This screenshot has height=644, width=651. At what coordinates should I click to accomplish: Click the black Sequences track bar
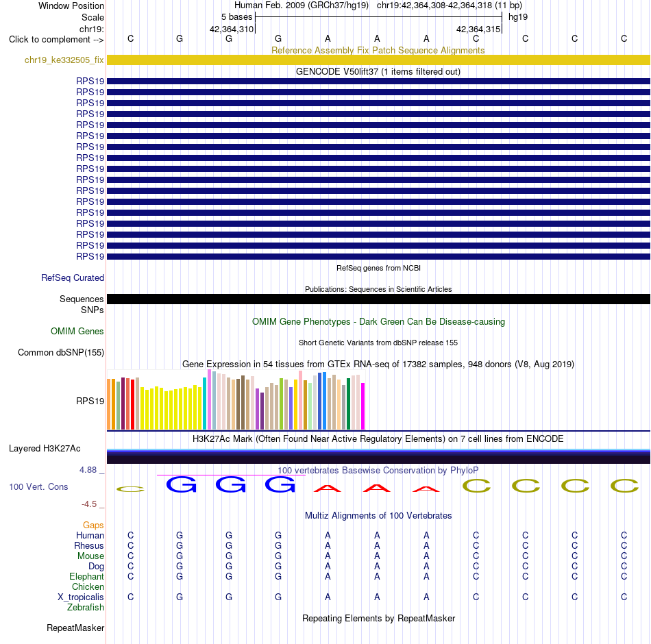click(x=378, y=299)
